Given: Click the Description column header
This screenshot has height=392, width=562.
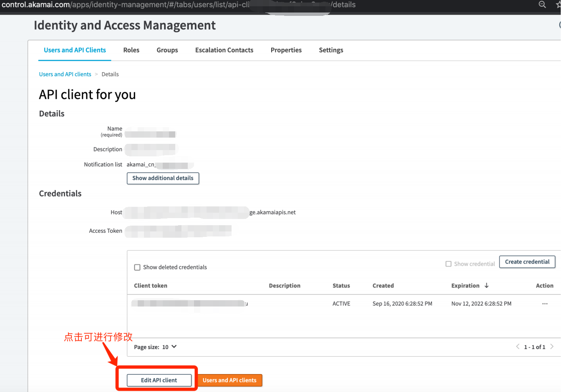Looking at the screenshot, I should pos(285,286).
